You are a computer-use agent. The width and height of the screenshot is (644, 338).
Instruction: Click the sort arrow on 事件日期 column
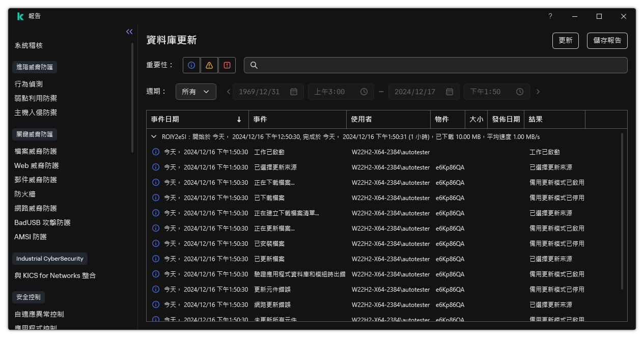point(239,119)
